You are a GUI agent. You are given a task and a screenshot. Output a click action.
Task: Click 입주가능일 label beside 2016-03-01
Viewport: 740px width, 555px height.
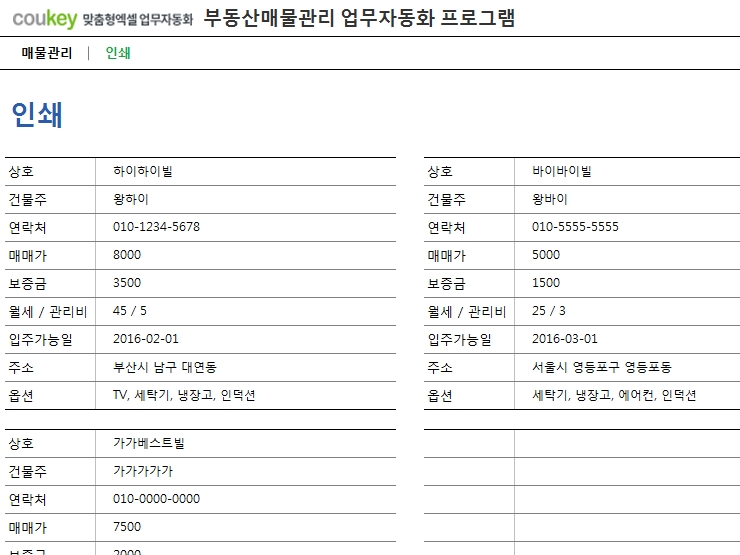point(460,339)
